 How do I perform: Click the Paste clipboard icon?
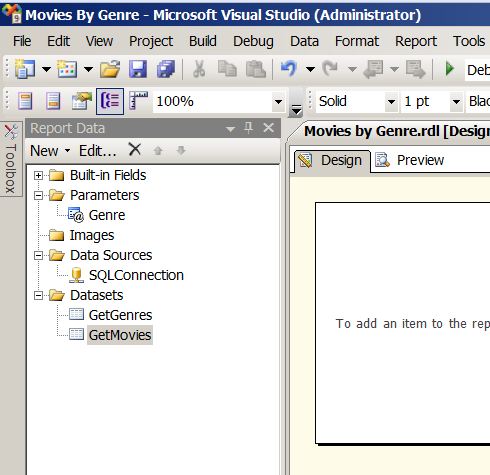pos(256,69)
